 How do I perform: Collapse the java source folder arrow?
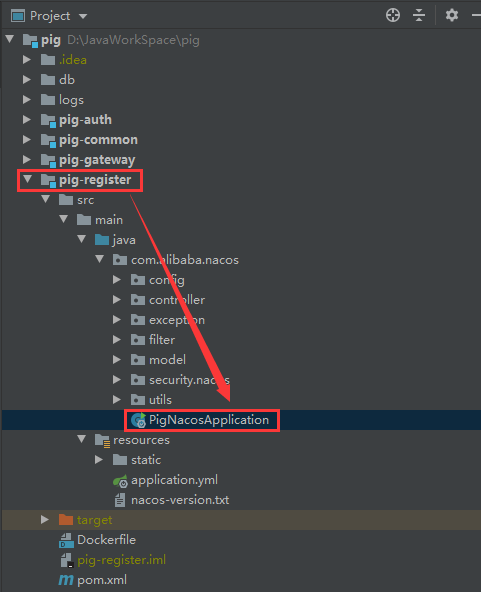[x=82, y=239]
